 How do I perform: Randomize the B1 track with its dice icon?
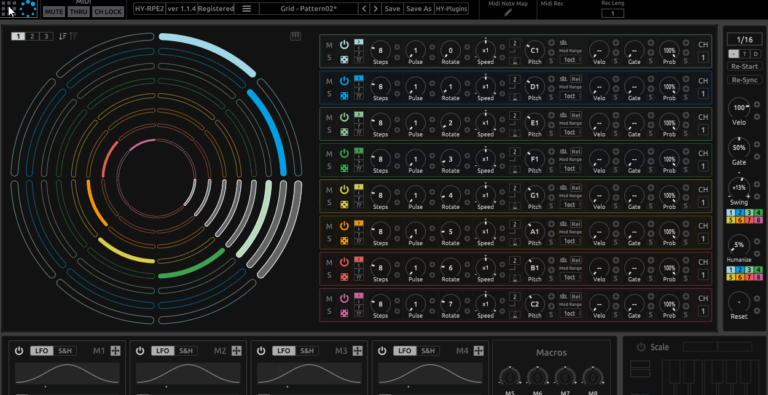344,276
